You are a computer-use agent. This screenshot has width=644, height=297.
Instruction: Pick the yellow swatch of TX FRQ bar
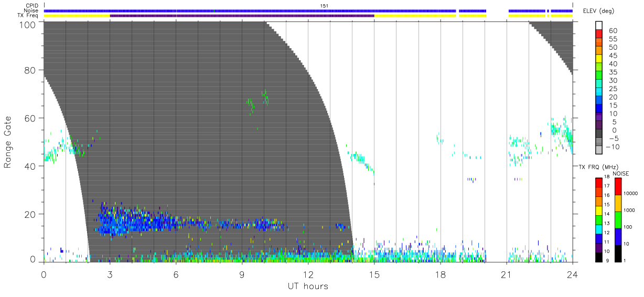pyautogui.click(x=599, y=210)
